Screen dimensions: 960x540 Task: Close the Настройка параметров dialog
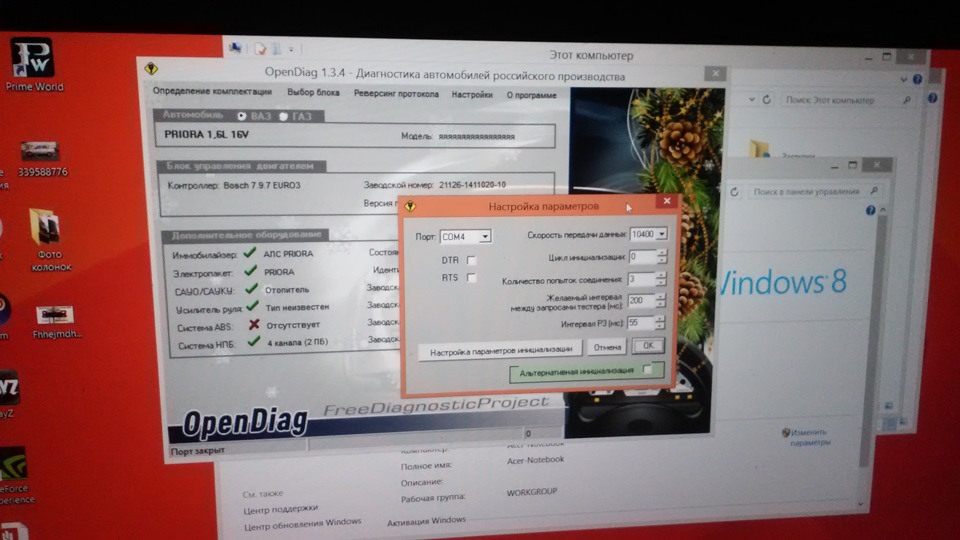point(667,200)
